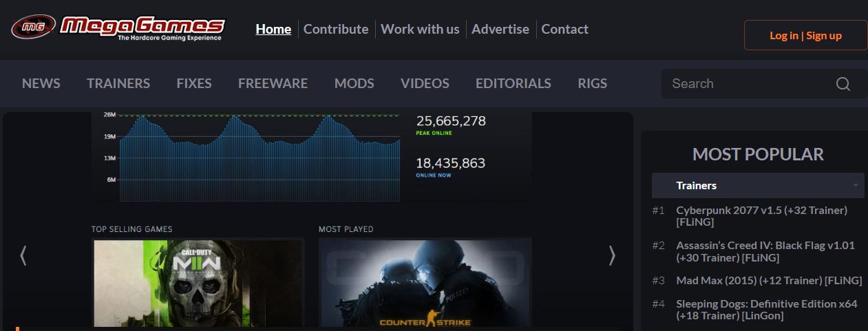
Task: Go to the Contribute page
Action: pyautogui.click(x=336, y=29)
